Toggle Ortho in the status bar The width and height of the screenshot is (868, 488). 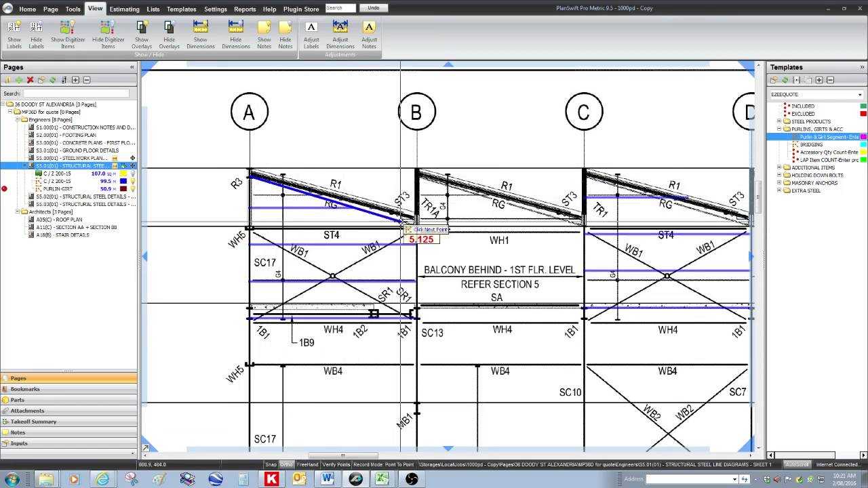click(286, 464)
